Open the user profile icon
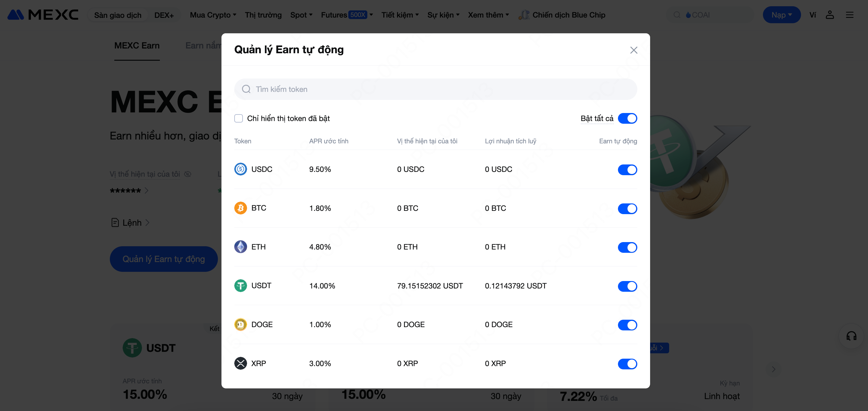Image resolution: width=868 pixels, height=411 pixels. point(830,15)
